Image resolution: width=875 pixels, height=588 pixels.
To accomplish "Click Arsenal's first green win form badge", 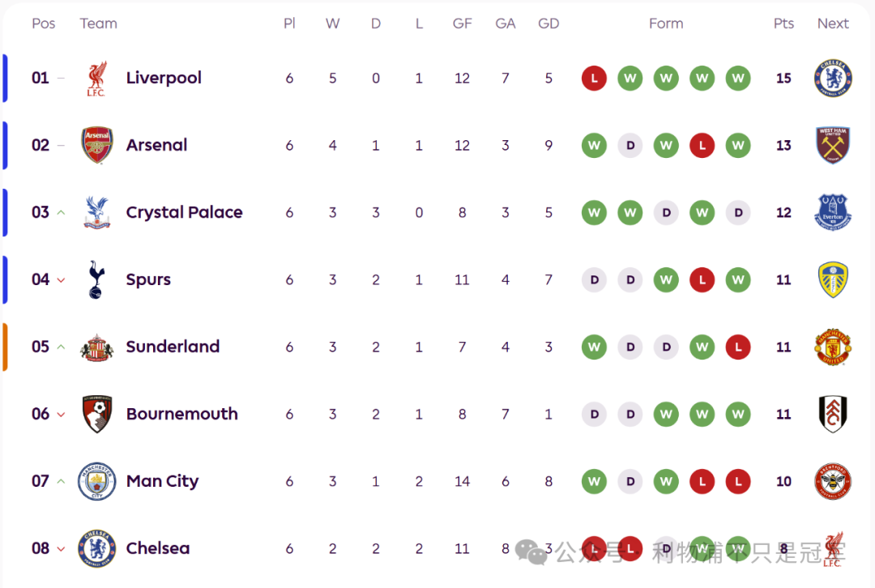I will [594, 146].
